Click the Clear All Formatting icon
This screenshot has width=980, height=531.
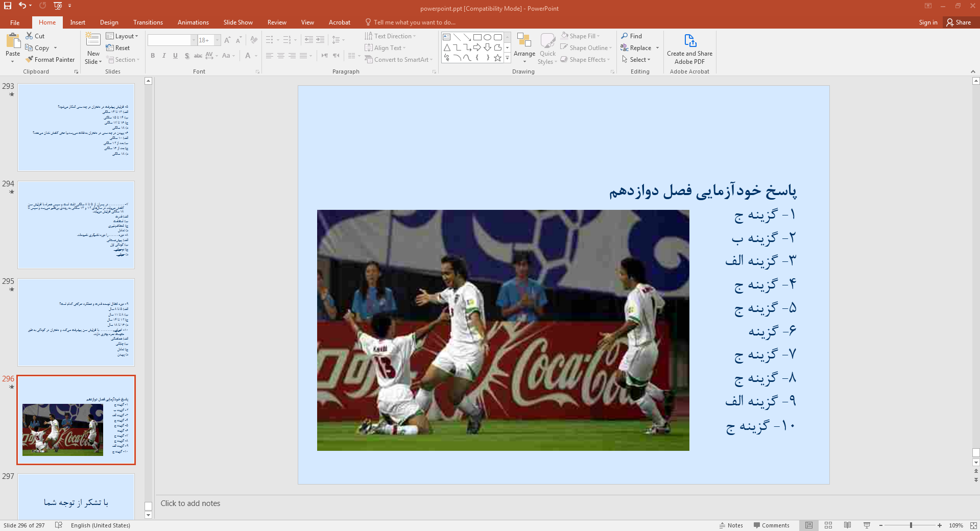[254, 40]
